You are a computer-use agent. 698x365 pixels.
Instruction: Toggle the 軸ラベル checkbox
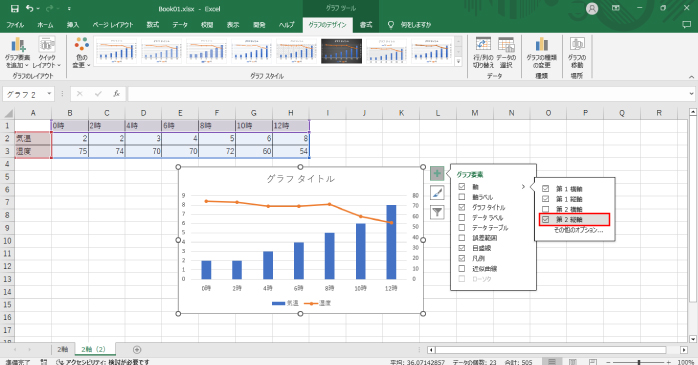click(462, 197)
